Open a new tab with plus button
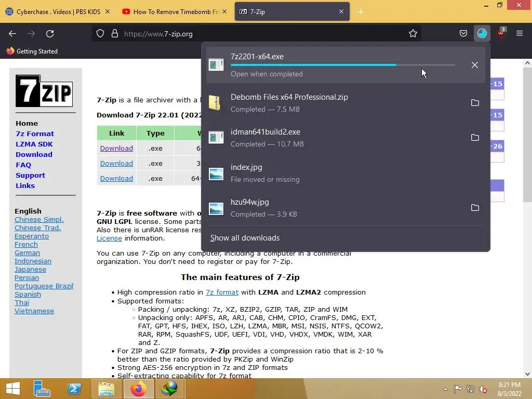 [x=361, y=12]
